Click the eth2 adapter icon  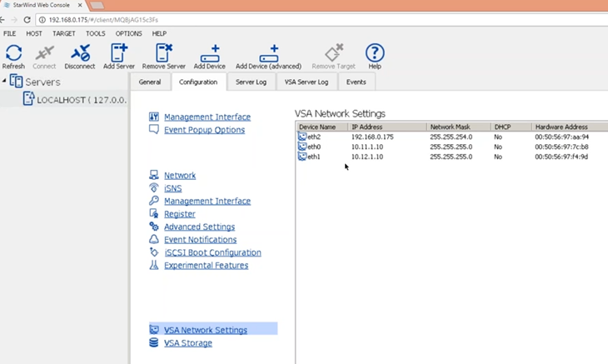click(x=302, y=137)
